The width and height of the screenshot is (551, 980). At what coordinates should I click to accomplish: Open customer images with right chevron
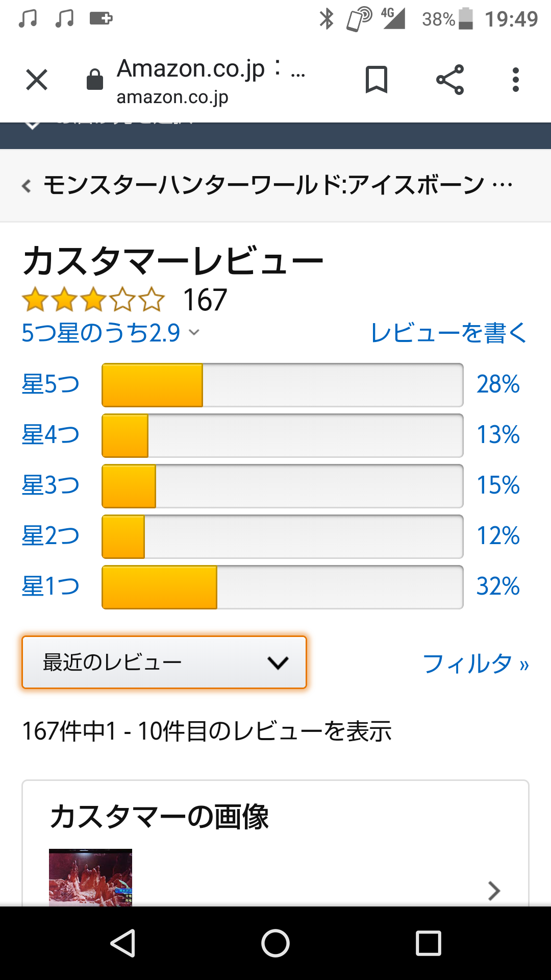(x=494, y=891)
